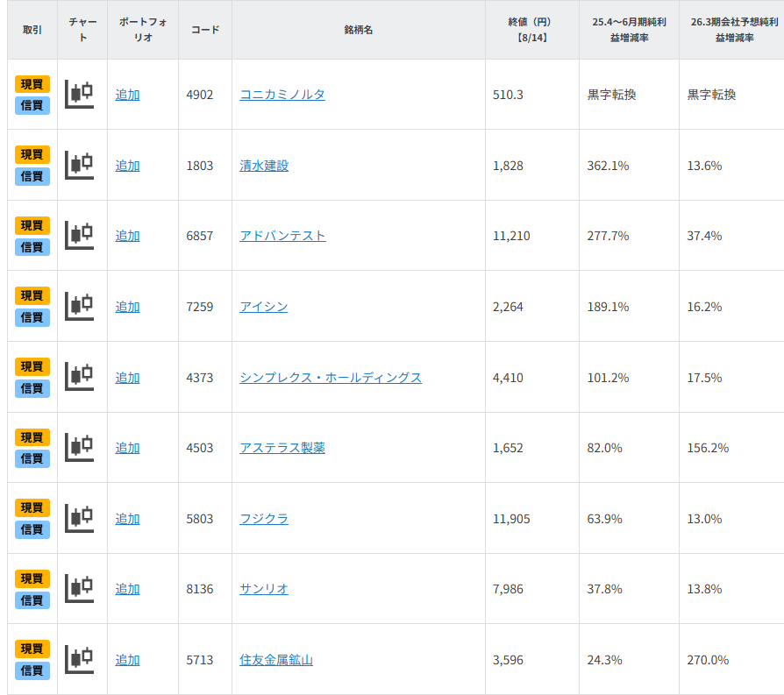Open chart icon for 清水建設

80,166
